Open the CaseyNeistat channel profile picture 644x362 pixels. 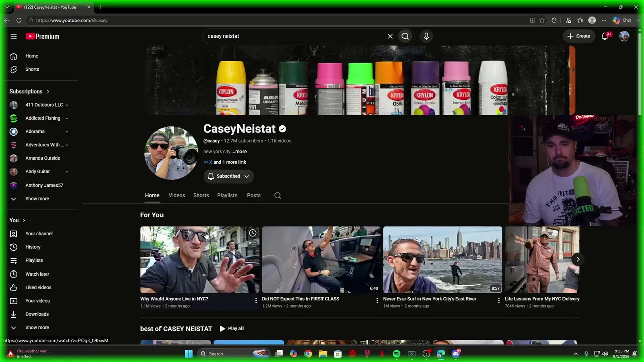171,153
